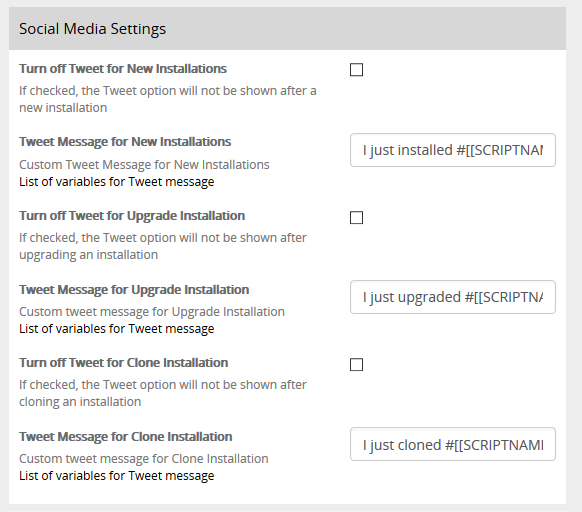Click the 'Turn off Tweet for Clone Installation' label
582x512 pixels.
click(124, 363)
